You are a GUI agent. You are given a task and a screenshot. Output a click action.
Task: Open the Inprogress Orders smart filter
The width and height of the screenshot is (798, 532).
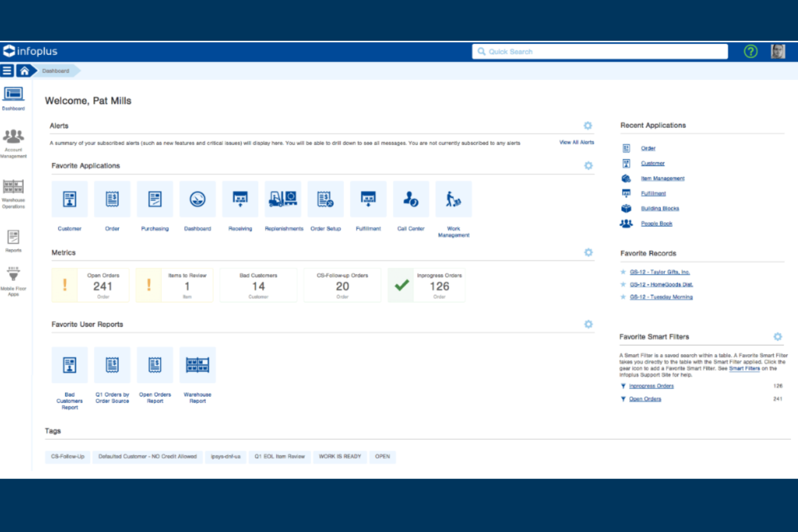(x=651, y=386)
